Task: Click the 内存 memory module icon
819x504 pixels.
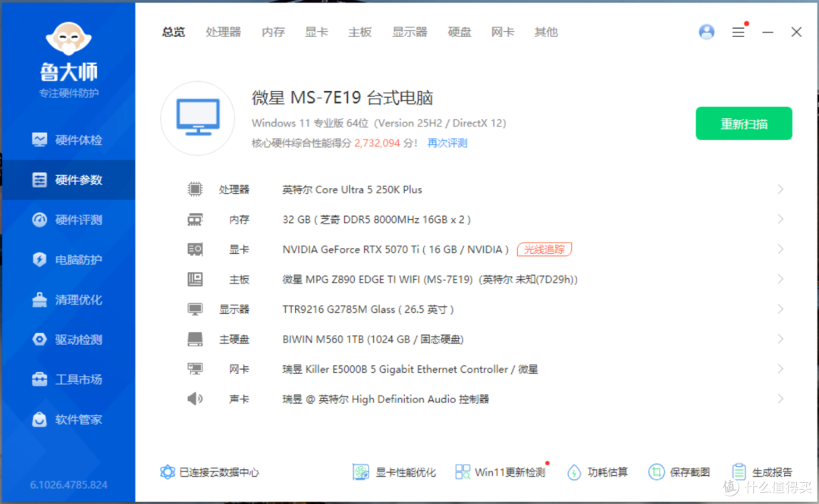Action: (195, 219)
